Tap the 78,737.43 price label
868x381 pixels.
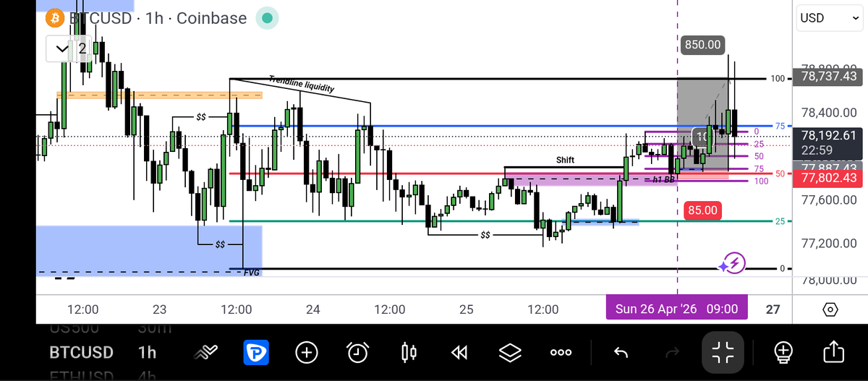tap(828, 77)
